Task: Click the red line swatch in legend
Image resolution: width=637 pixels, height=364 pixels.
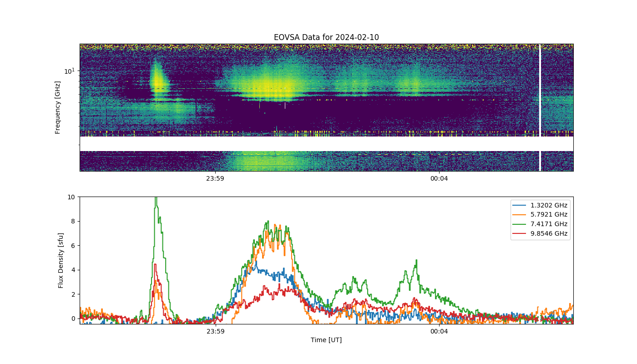Action: click(521, 233)
